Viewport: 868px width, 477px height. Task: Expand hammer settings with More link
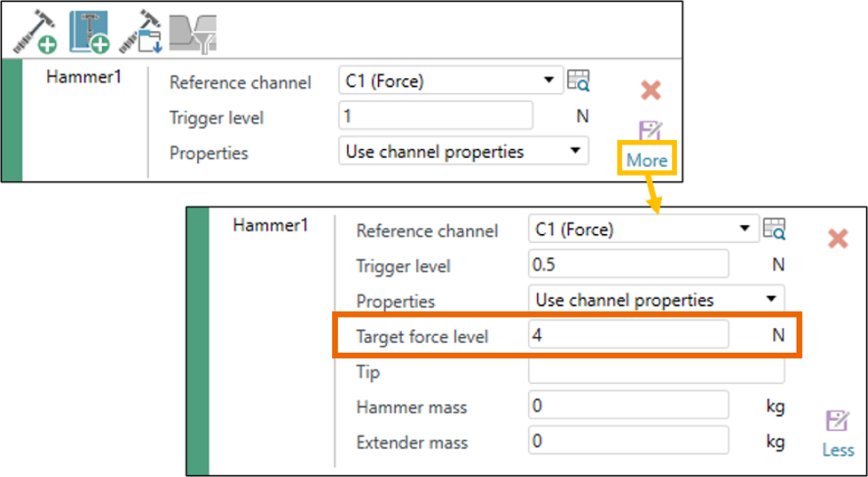[646, 160]
